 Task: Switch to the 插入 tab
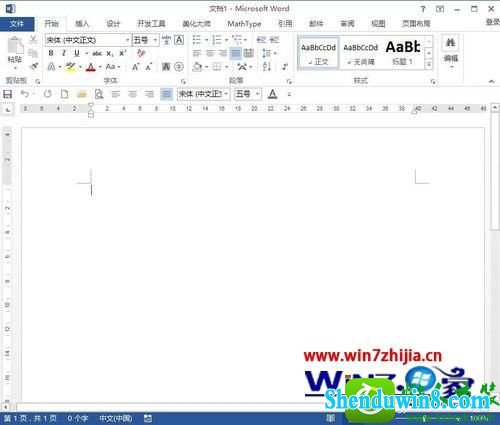click(x=82, y=24)
